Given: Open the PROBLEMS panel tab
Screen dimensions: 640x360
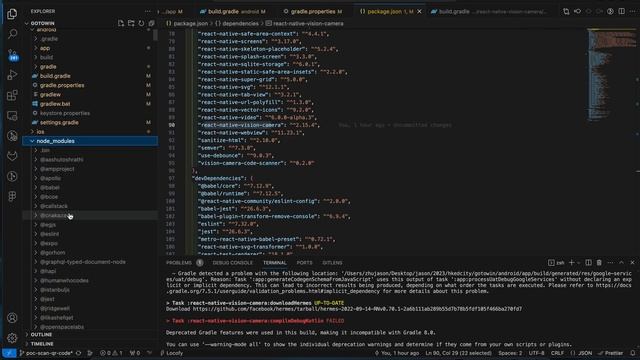Looking at the screenshot, I should click(179, 263).
